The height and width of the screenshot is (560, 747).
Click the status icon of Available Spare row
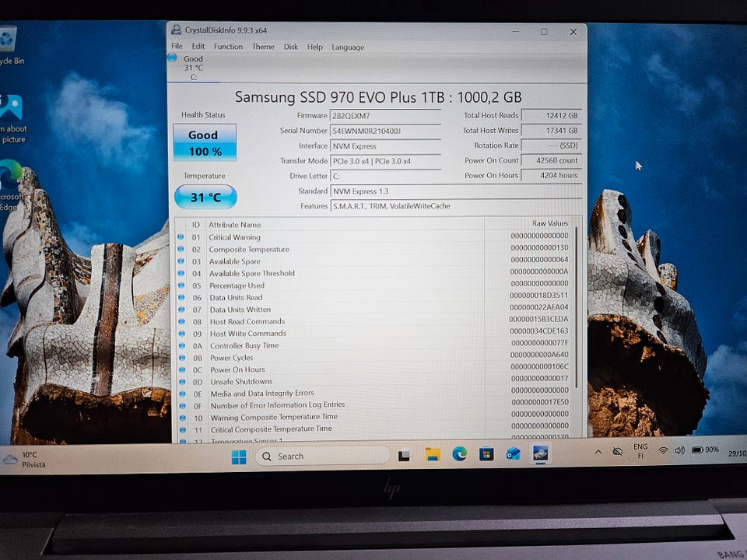181,261
